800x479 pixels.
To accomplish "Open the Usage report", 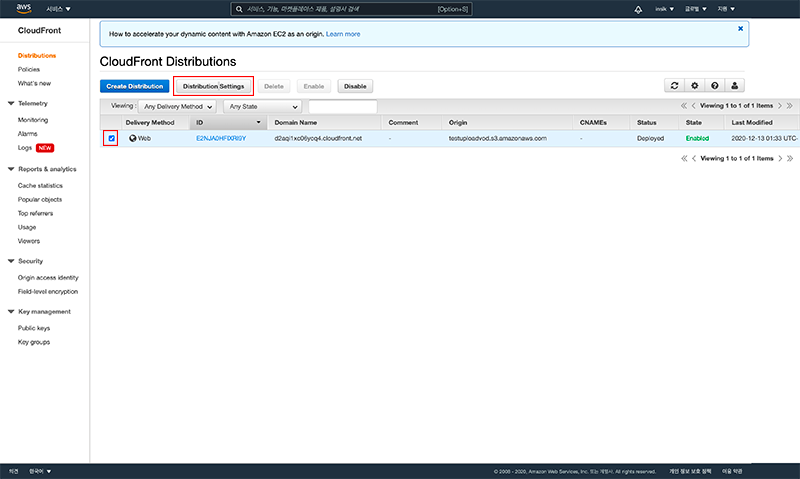I will (27, 227).
